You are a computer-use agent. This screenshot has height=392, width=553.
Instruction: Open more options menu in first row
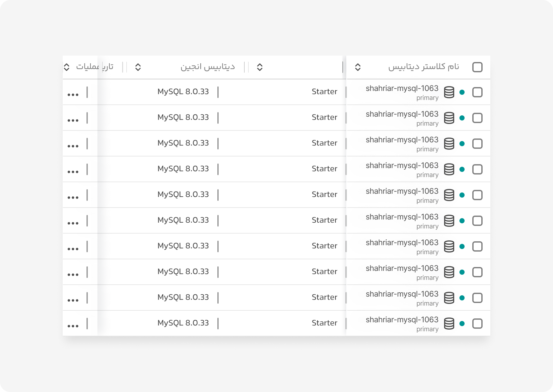coord(73,95)
